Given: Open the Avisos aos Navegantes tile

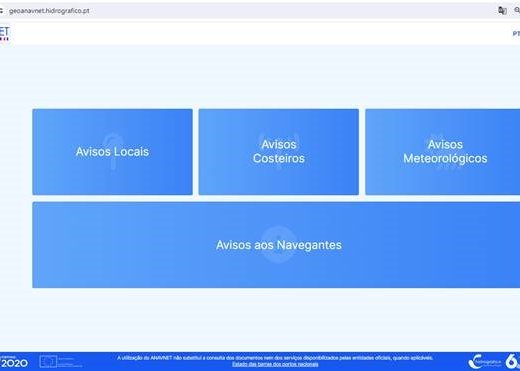Looking at the screenshot, I should (x=276, y=245).
